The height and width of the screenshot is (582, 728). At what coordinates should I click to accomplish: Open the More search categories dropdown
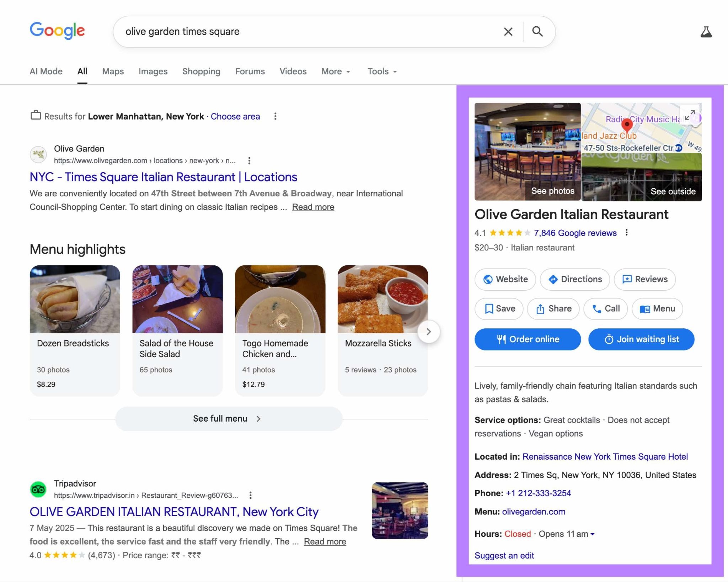tap(335, 71)
